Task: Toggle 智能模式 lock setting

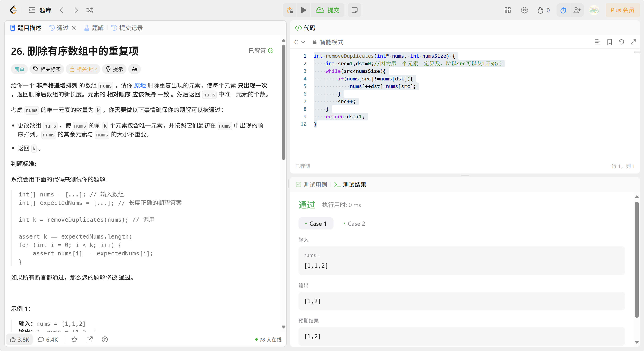Action: click(328, 42)
